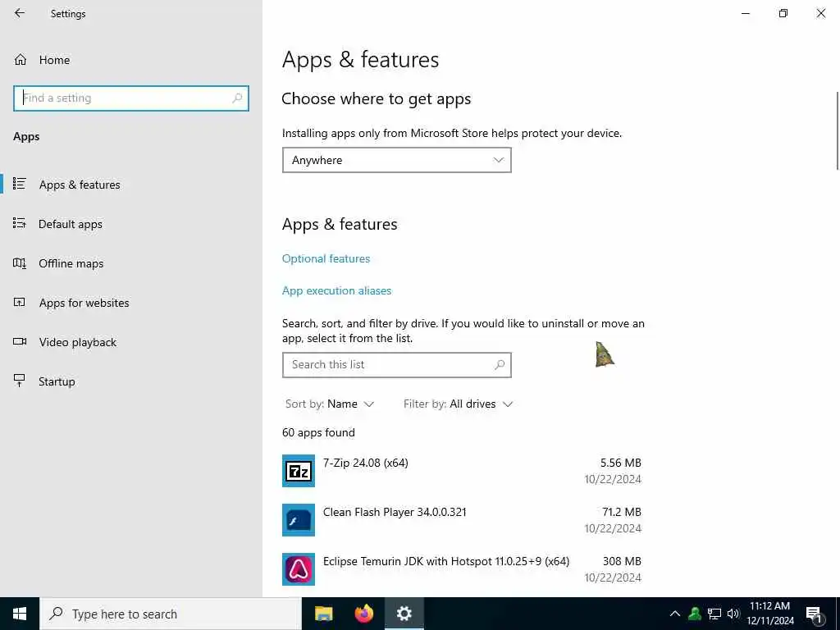The image size is (840, 630).
Task: Show hidden tray icons chevron
Action: click(x=675, y=614)
